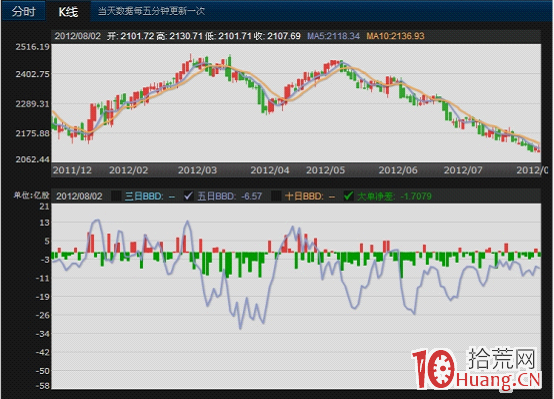554x399 pixels.
Task: Uncheck the 五日BBD checkbox
Action: coord(189,196)
